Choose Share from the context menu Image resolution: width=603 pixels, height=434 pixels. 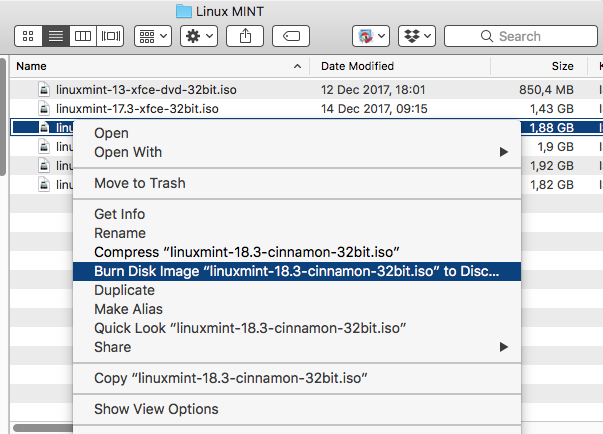coord(297,347)
